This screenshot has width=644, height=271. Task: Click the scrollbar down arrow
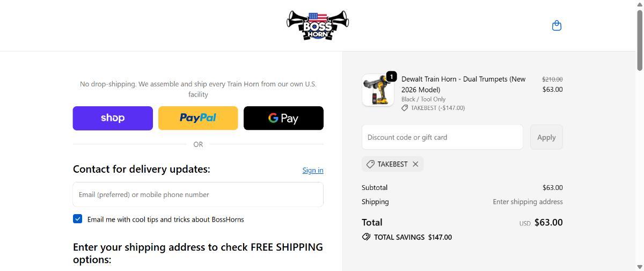pos(639,267)
